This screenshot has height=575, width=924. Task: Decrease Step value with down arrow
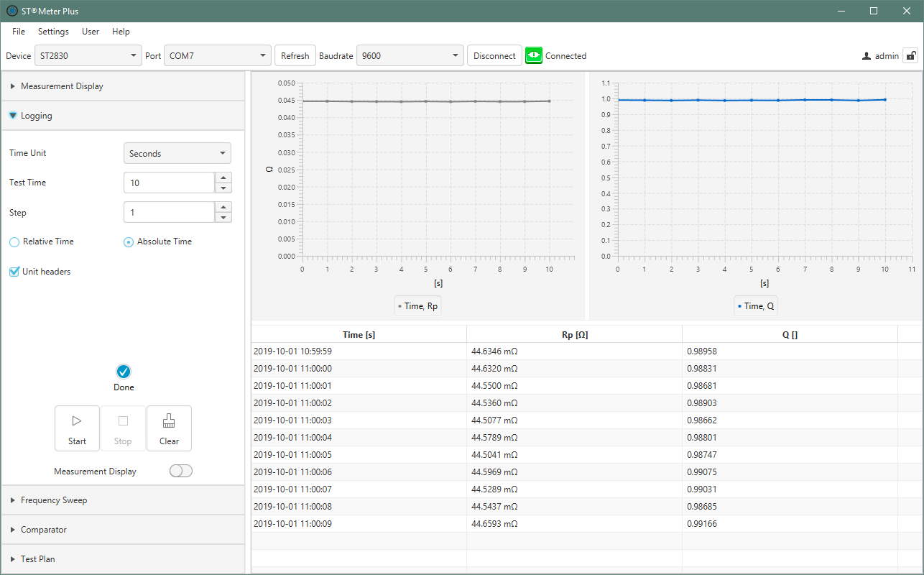coord(223,217)
